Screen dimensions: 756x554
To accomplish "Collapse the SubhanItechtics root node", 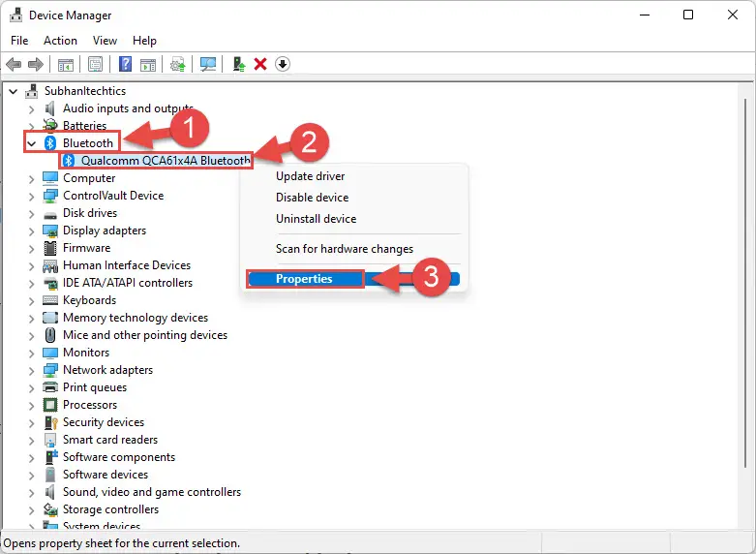I will pos(14,91).
